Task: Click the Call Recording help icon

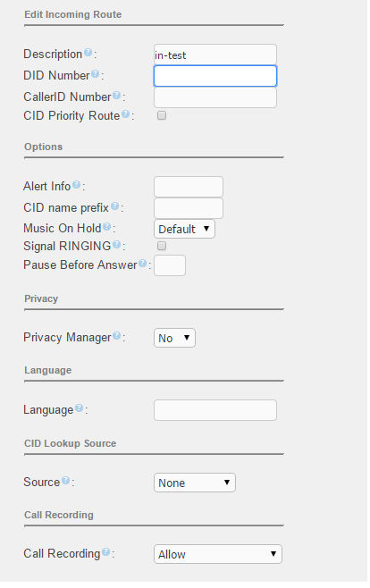Action: pyautogui.click(x=106, y=551)
